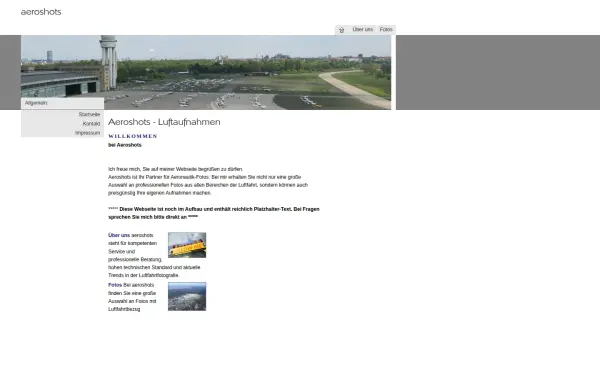Click the aeroshots site logo text
This screenshot has width=600, height=375.
(41, 12)
